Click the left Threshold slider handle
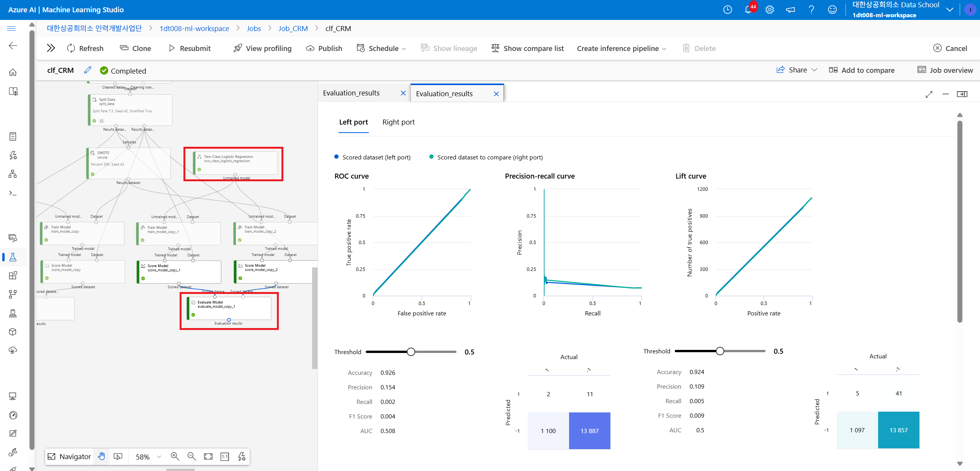980x471 pixels. pyautogui.click(x=411, y=352)
